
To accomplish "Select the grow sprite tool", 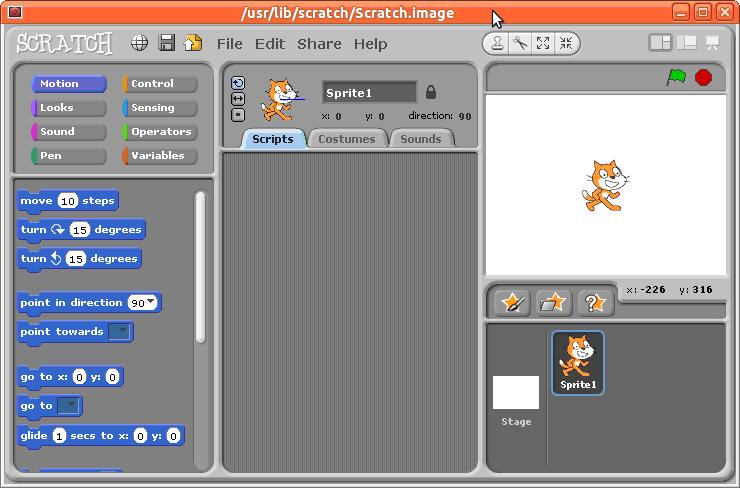I will coord(543,43).
